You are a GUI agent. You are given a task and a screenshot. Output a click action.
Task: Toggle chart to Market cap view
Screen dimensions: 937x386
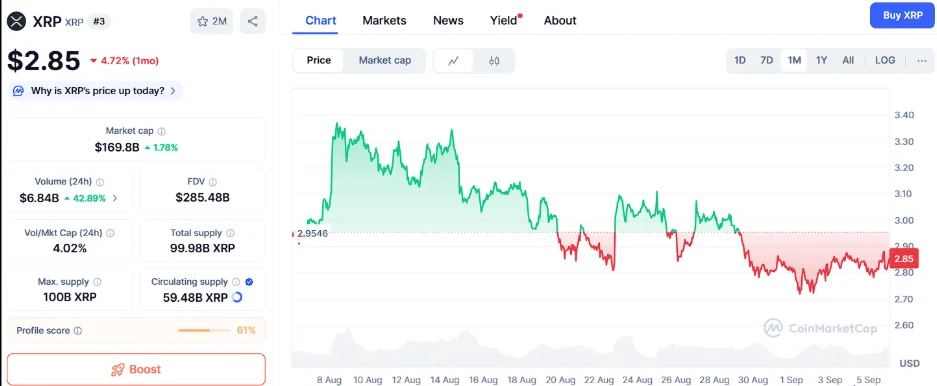click(385, 60)
